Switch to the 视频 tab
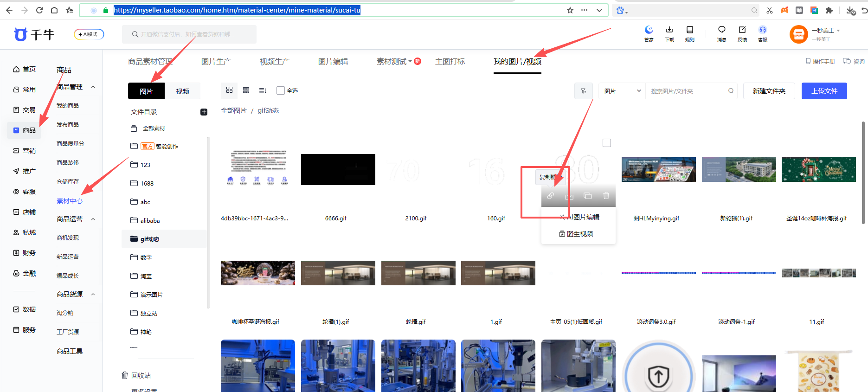The width and height of the screenshot is (868, 392). click(x=182, y=91)
